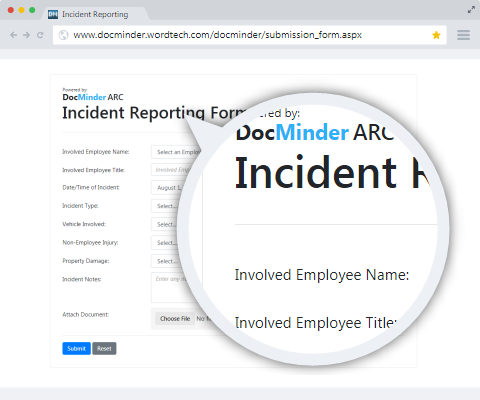Open the Property Damage select dropdown

click(x=165, y=261)
